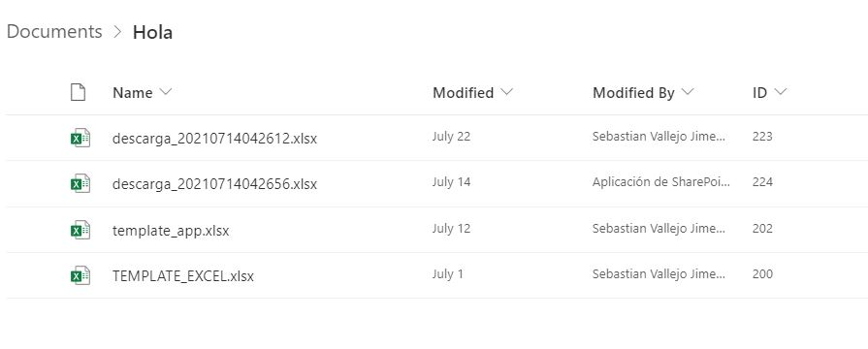Viewport: 868px width, 349px height.
Task: Click the breadcrumb separator chevron
Action: pyautogui.click(x=116, y=32)
